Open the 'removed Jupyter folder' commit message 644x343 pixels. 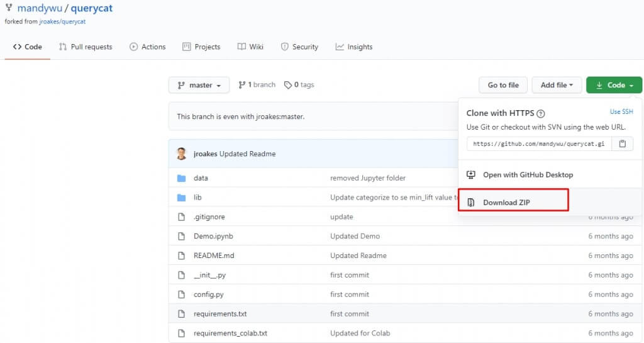click(x=367, y=178)
